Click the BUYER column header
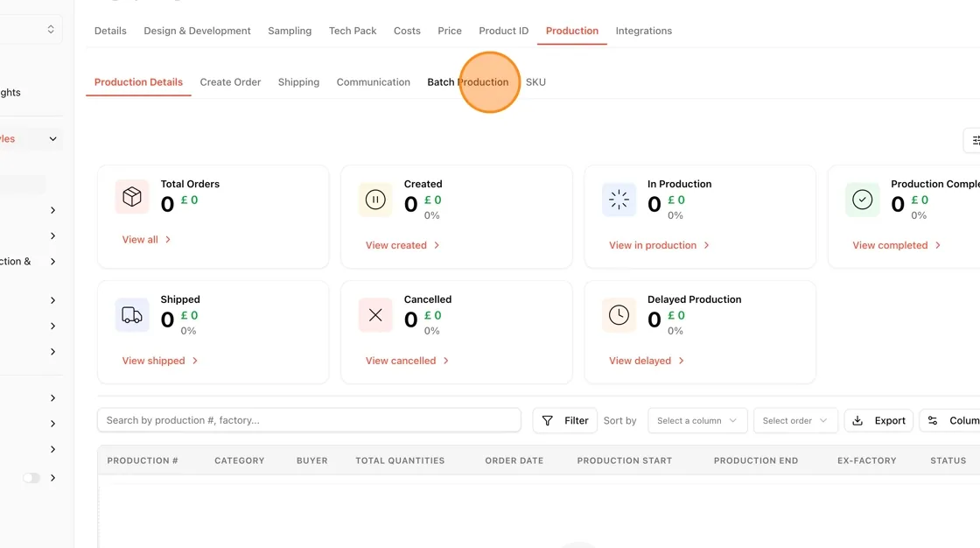The height and width of the screenshot is (548, 980). [311, 460]
